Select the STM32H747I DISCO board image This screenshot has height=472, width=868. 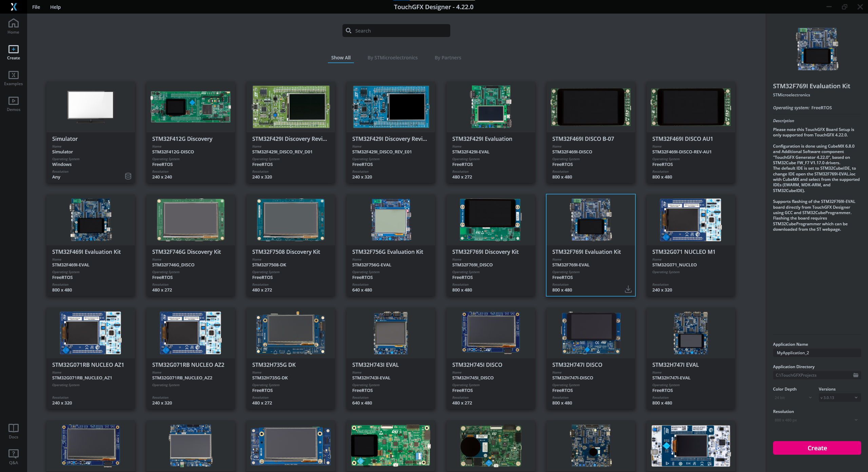click(x=591, y=333)
